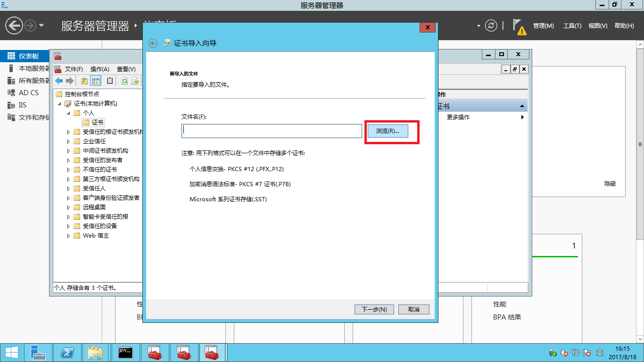Click the Server Manager refresh icon
The height and width of the screenshot is (362, 644).
tap(491, 25)
